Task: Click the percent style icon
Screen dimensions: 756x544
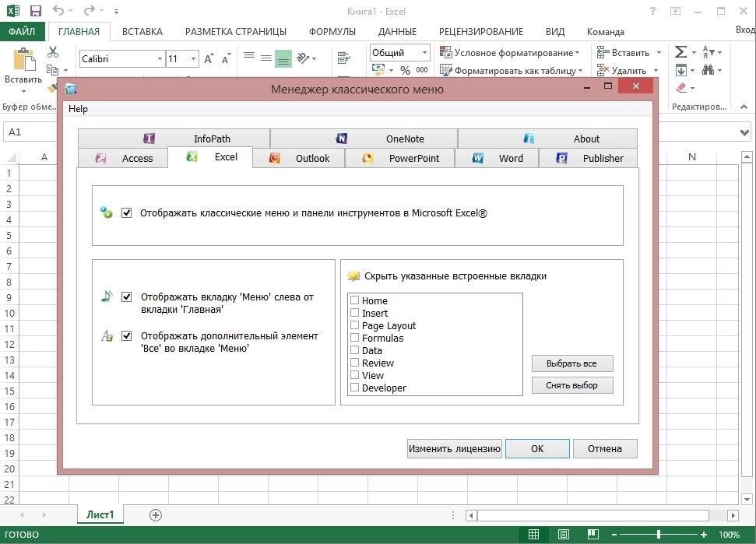Action: pos(405,70)
